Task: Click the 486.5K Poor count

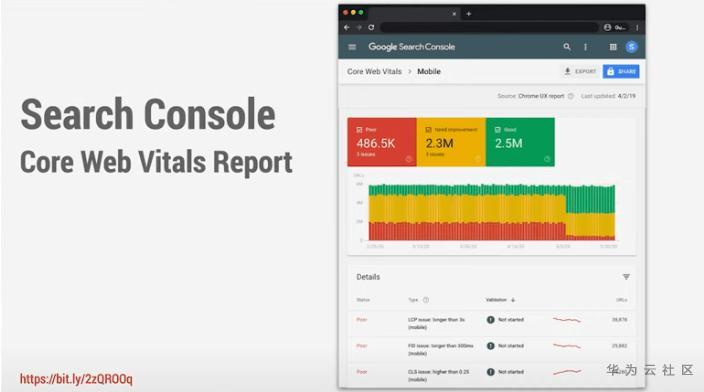Action: (x=376, y=143)
